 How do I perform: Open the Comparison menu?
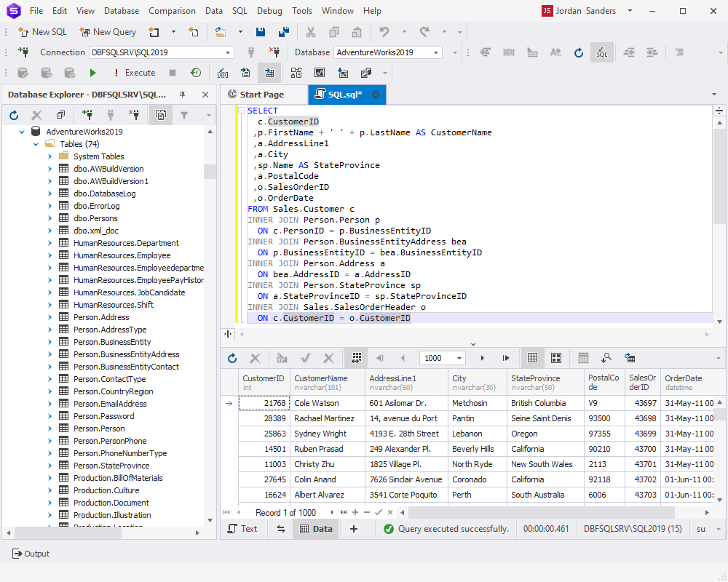point(172,11)
